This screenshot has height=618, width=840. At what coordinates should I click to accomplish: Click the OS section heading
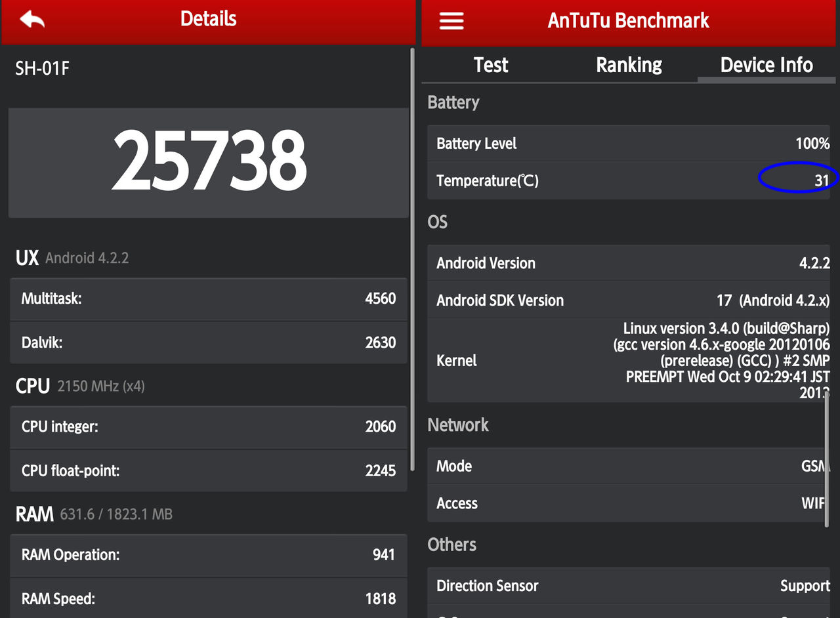tap(438, 222)
